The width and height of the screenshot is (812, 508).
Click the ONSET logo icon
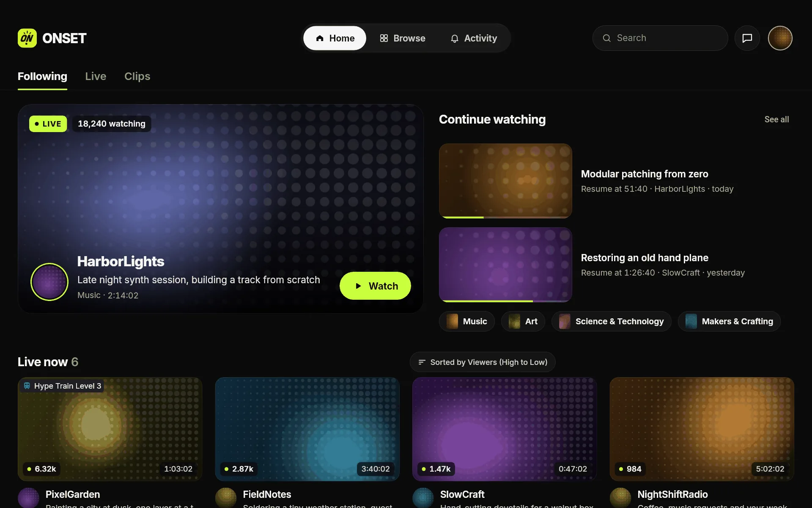click(27, 38)
